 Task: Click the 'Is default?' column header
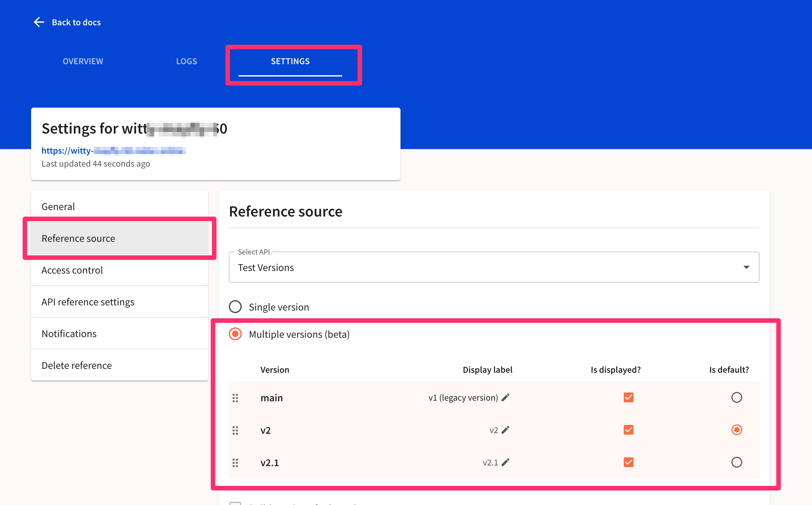click(x=729, y=370)
